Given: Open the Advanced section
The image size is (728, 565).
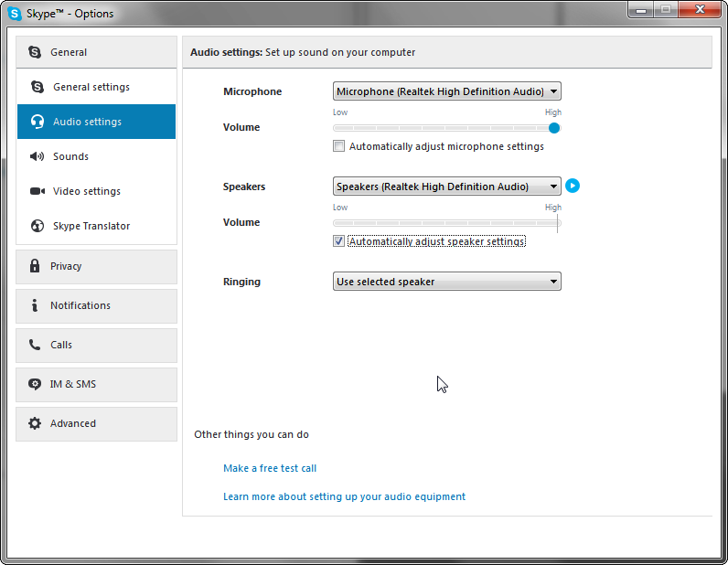Looking at the screenshot, I should 97,424.
